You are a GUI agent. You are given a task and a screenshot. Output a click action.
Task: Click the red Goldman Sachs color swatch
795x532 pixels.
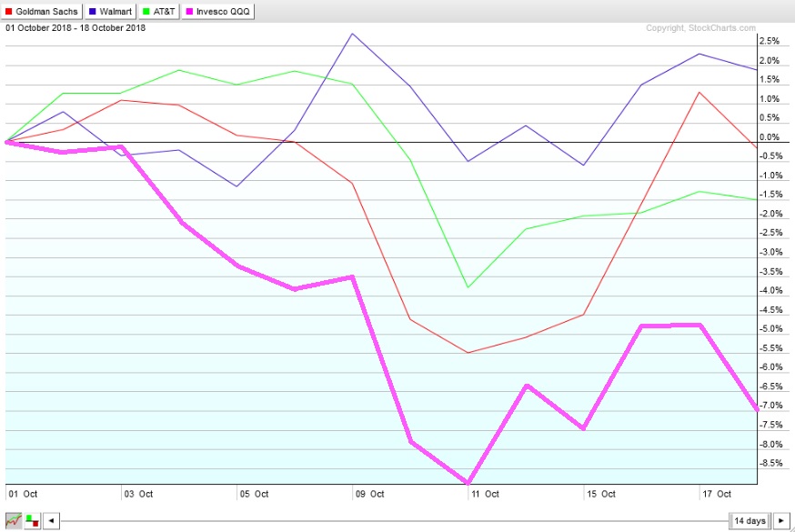[x=8, y=11]
